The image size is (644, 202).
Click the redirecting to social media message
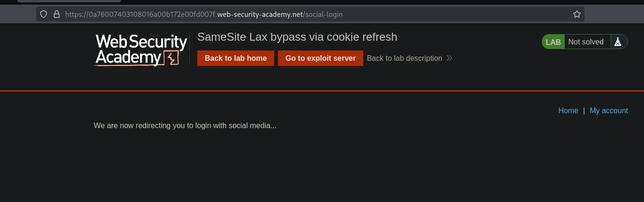tap(185, 125)
